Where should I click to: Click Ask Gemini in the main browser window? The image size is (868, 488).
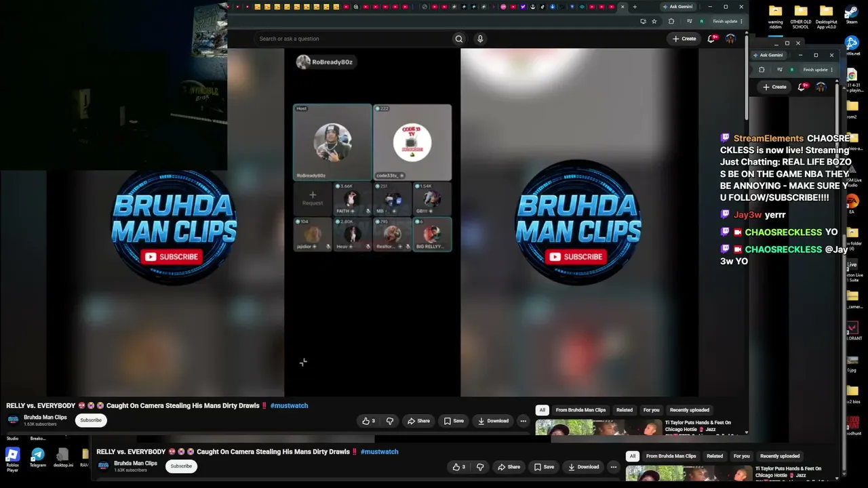click(x=677, y=7)
